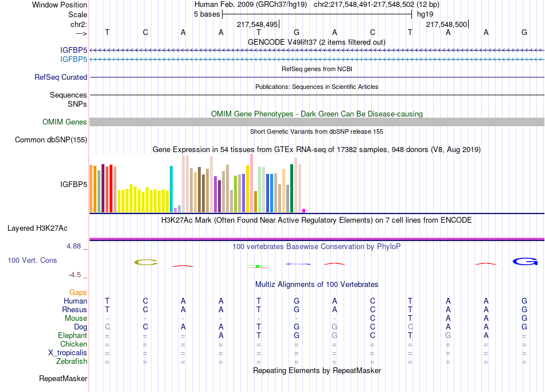
Task: Click the dark green GTEx tissue bar
Action: coord(291,188)
